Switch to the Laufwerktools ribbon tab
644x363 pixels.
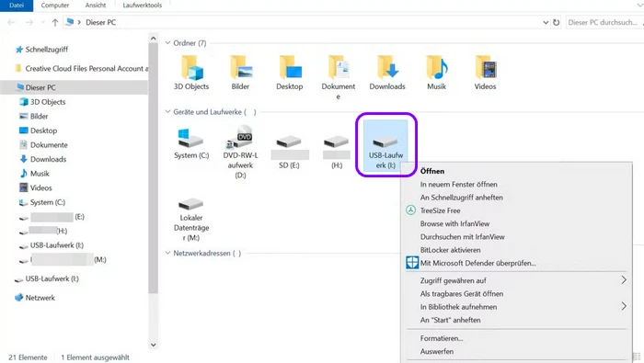[x=142, y=6]
